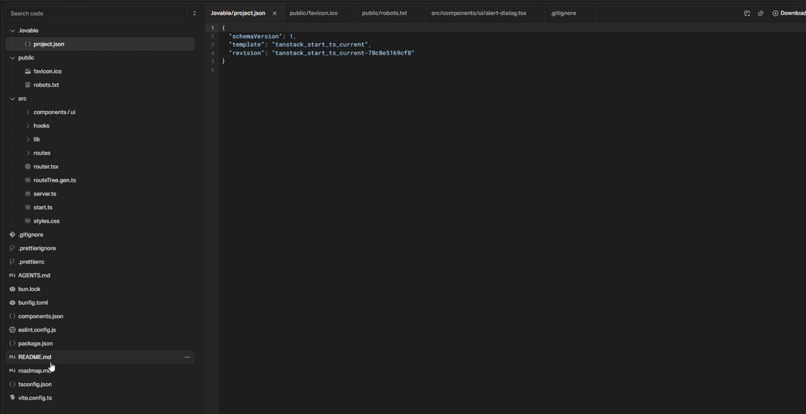Click the file icon beside robots.txt

click(x=28, y=85)
